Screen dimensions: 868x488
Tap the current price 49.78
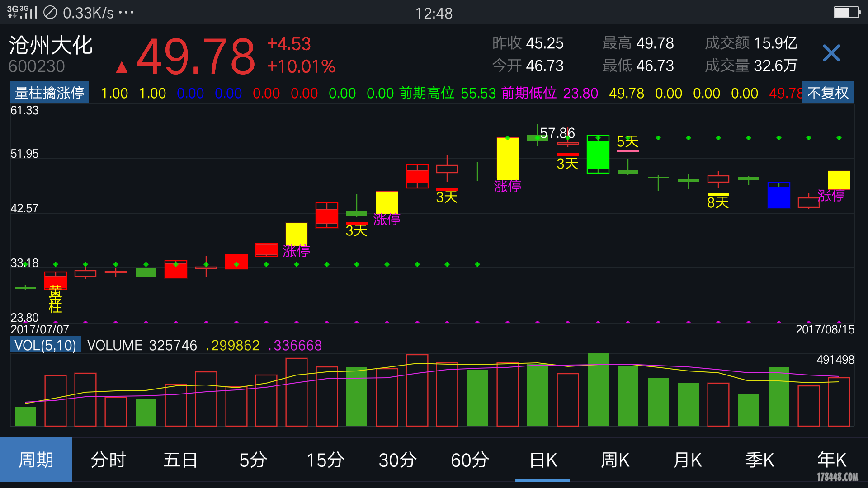click(196, 56)
